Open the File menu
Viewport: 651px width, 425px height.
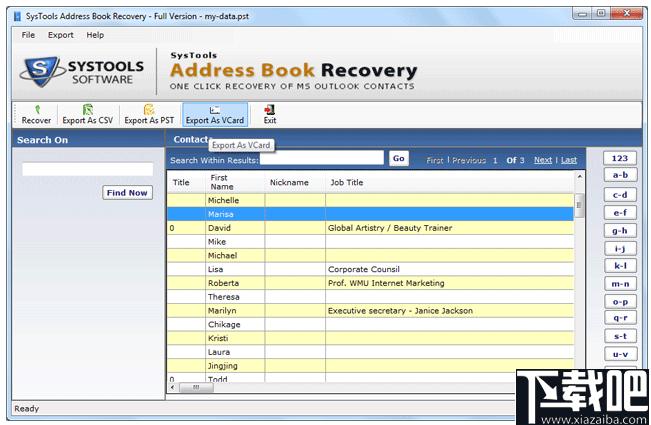[28, 35]
